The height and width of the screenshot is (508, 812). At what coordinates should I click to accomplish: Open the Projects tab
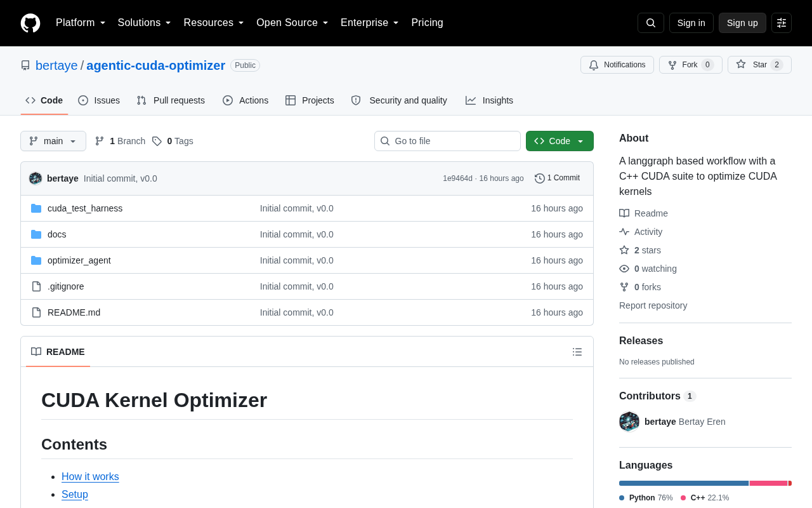pyautogui.click(x=310, y=100)
